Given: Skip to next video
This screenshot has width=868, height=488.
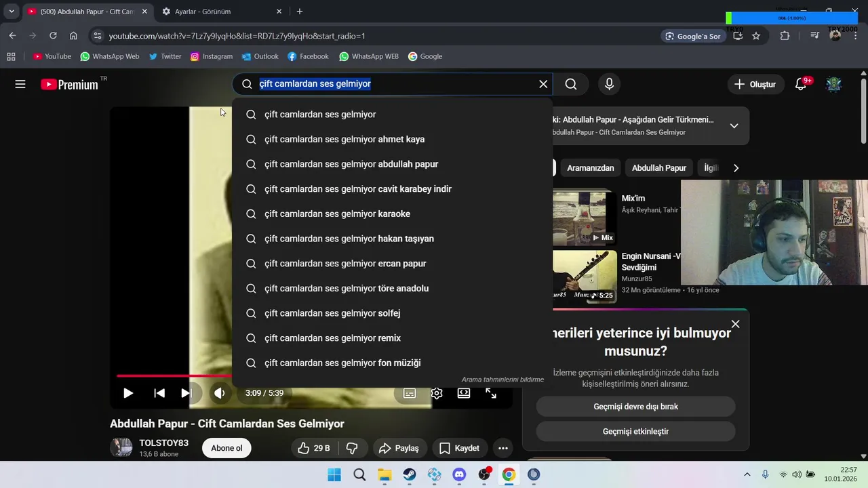Looking at the screenshot, I should pyautogui.click(x=186, y=393).
